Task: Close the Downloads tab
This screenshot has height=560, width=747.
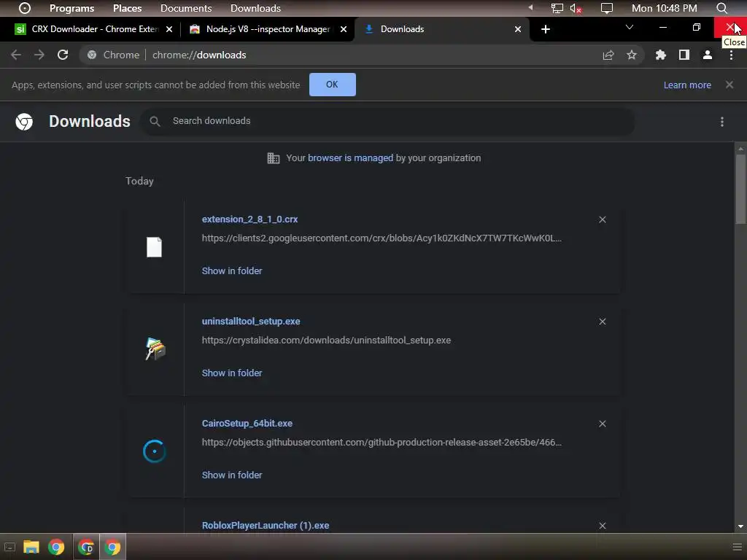Action: 518,29
